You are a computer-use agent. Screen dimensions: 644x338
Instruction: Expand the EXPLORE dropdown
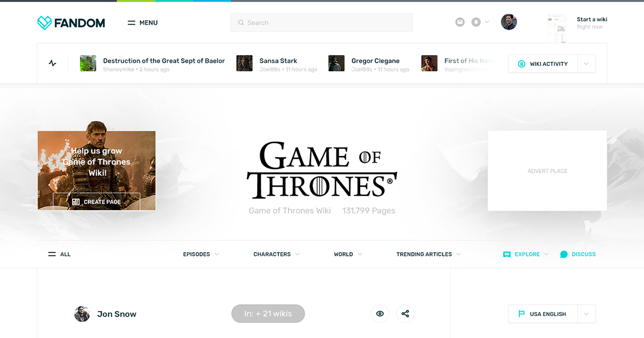(526, 254)
